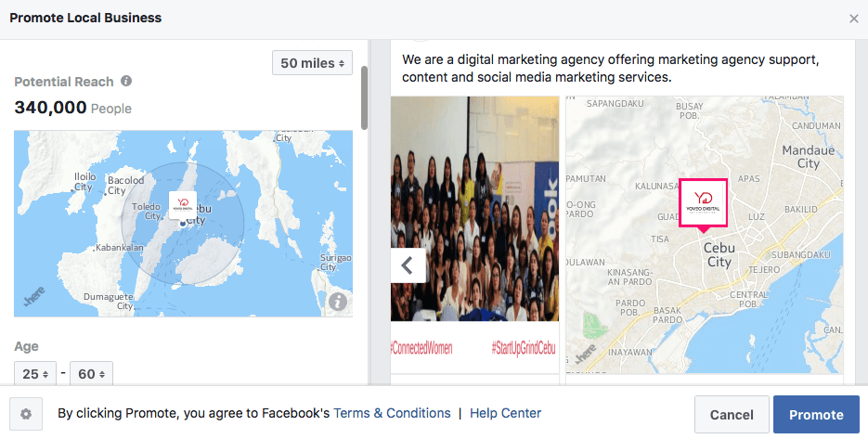Click the Promote button
Image resolution: width=868 pixels, height=439 pixels.
[x=816, y=415]
